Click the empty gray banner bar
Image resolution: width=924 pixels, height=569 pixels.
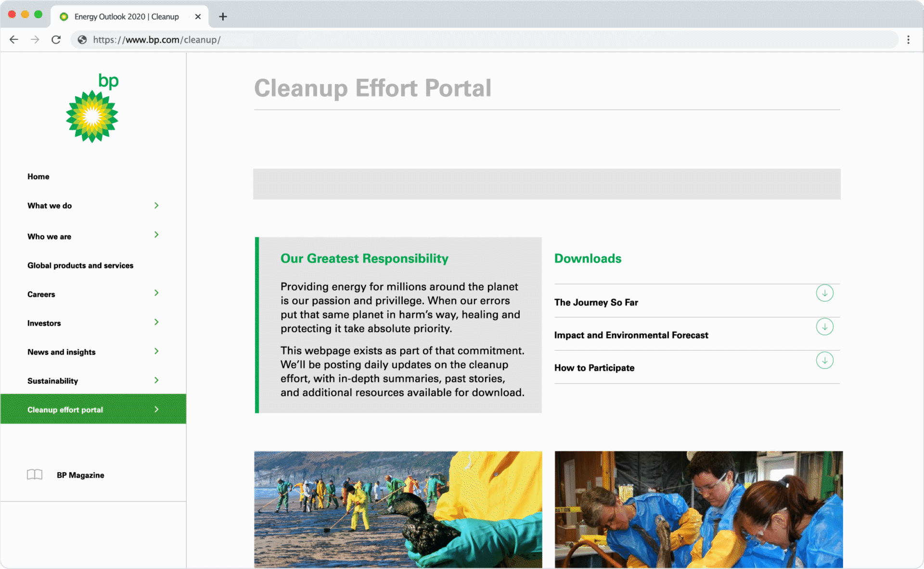tap(547, 184)
